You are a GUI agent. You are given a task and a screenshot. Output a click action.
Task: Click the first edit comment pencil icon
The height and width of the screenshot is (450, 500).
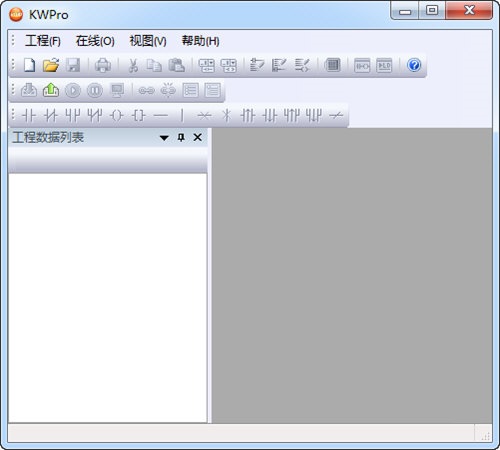pyautogui.click(x=257, y=65)
